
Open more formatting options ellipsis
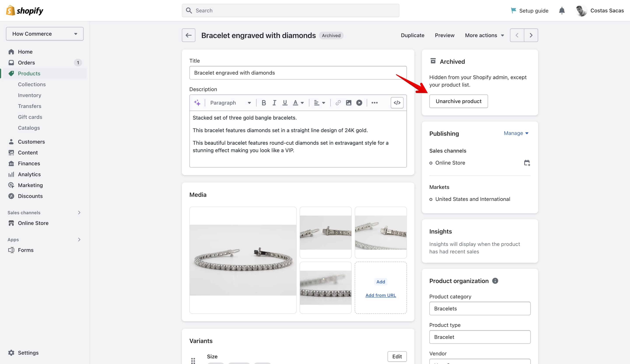pyautogui.click(x=374, y=103)
